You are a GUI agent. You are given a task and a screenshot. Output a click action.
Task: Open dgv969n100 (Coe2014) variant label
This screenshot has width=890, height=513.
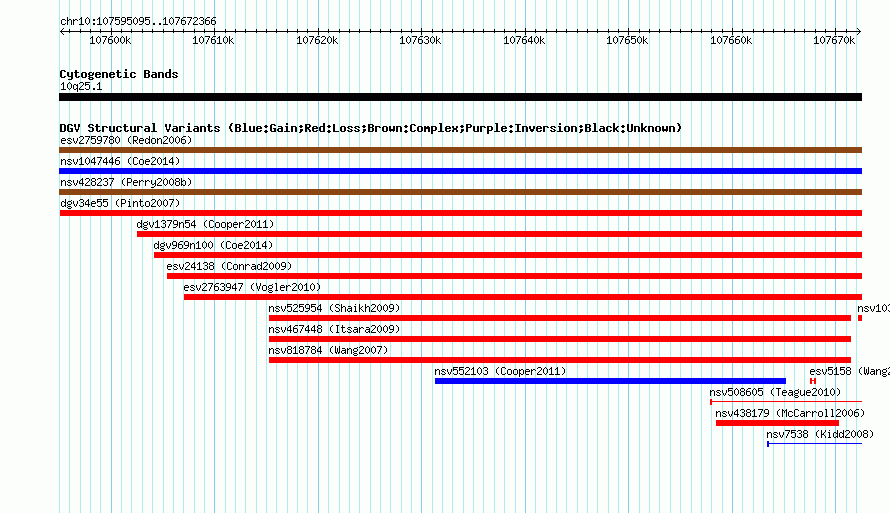point(213,245)
